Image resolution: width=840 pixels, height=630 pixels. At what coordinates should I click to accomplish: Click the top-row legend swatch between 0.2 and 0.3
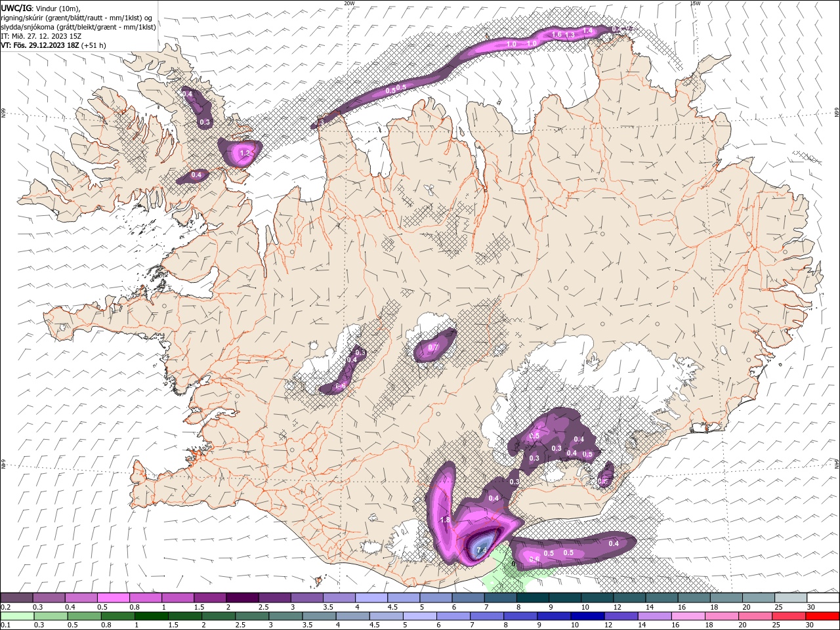click(x=17, y=598)
